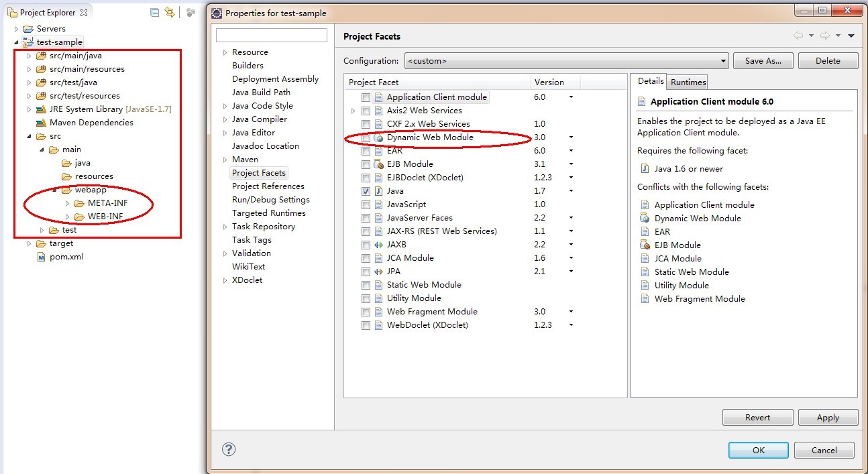The image size is (868, 474).
Task: Enable the EJB Module facet checkbox
Action: [x=366, y=164]
